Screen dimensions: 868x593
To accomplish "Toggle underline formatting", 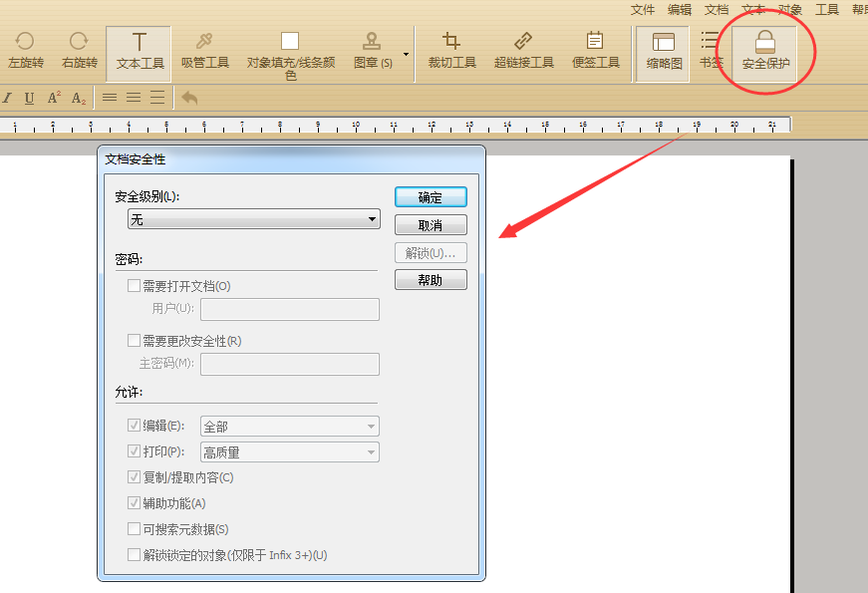I will pos(29,98).
